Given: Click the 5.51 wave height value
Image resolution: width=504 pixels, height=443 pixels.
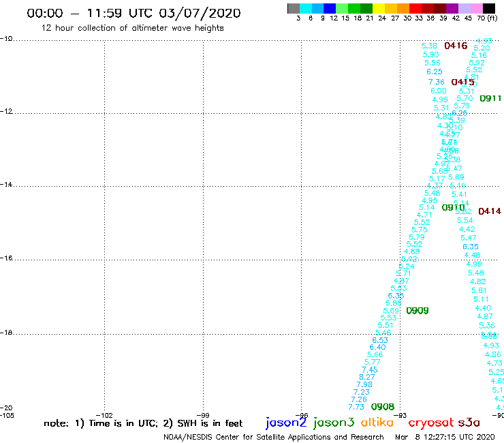Looking at the screenshot, I should pos(385,325).
